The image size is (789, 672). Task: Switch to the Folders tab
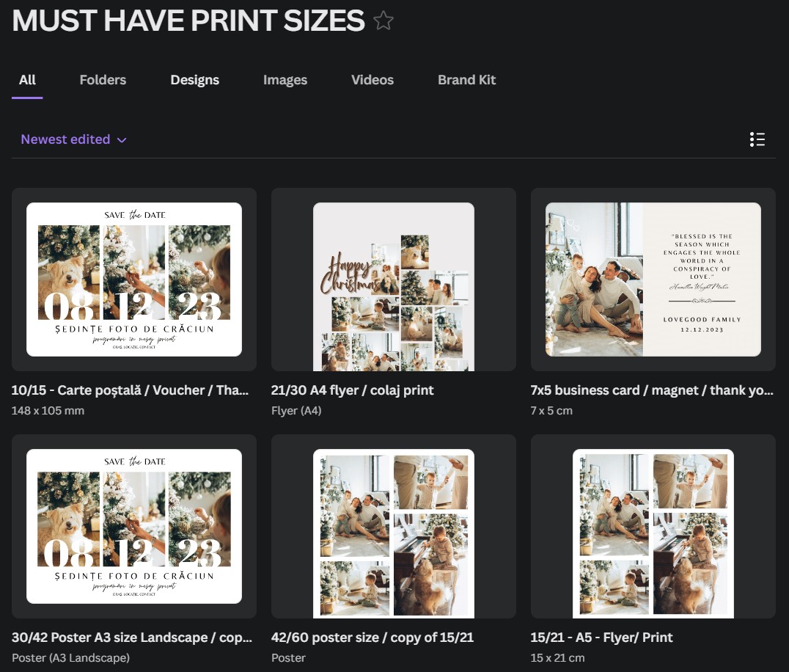click(x=103, y=80)
